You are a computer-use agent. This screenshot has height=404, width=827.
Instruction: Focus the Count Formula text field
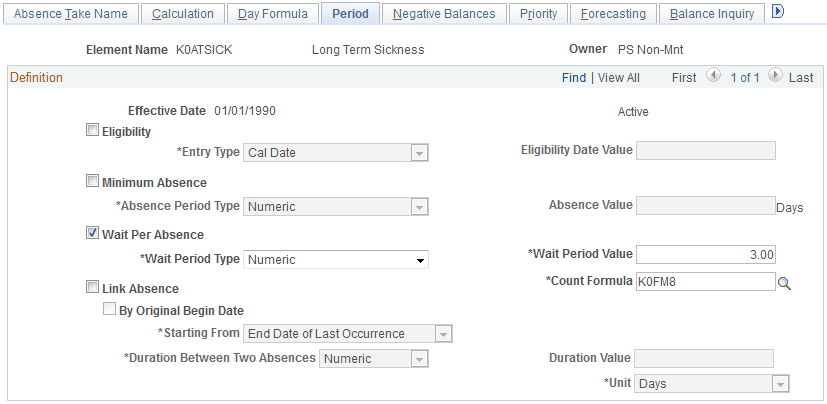[705, 282]
